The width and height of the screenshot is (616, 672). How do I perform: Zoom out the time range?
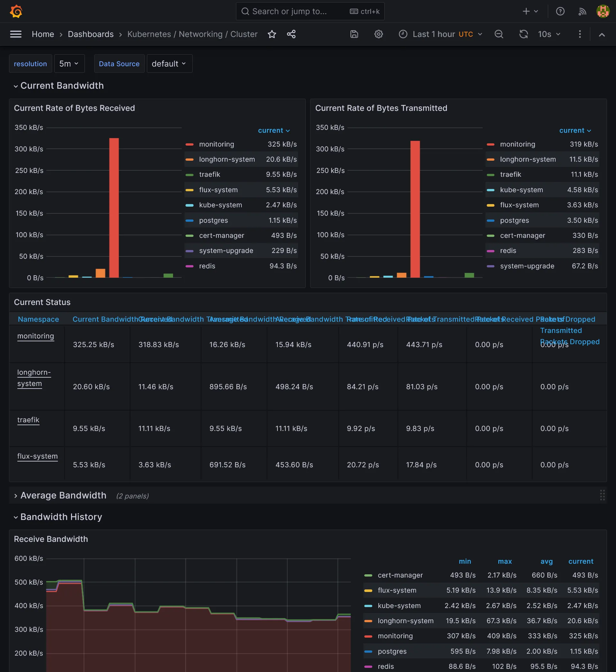point(499,34)
